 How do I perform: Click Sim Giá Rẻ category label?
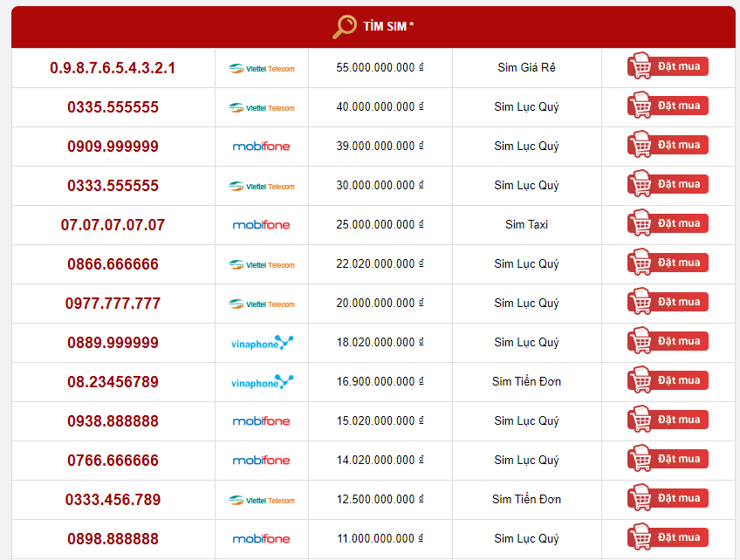(x=526, y=67)
